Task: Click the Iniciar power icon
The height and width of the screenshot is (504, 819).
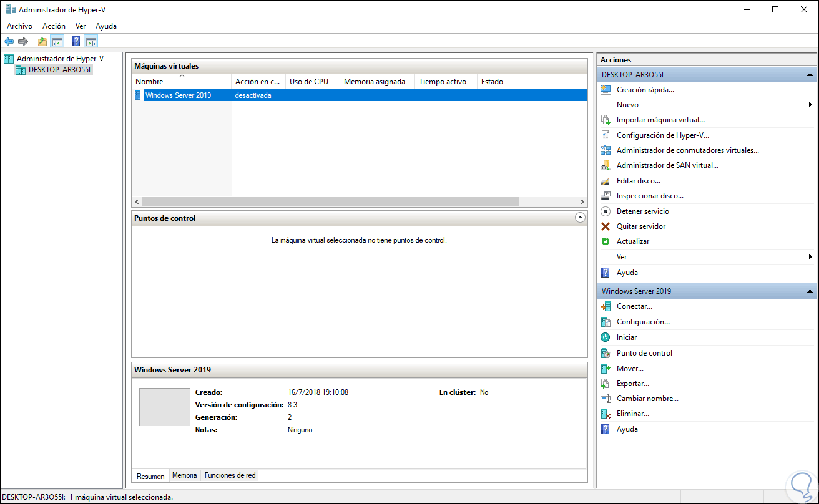Action: click(605, 337)
